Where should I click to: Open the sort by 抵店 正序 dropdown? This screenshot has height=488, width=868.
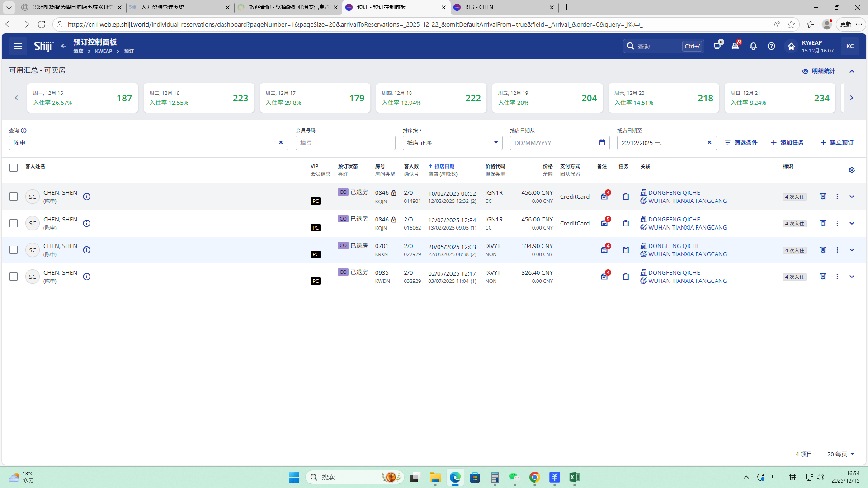point(452,143)
